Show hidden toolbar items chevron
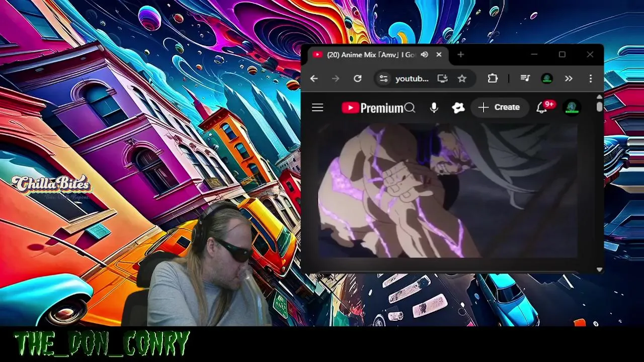Viewport: 644px width, 362px height. coord(569,78)
